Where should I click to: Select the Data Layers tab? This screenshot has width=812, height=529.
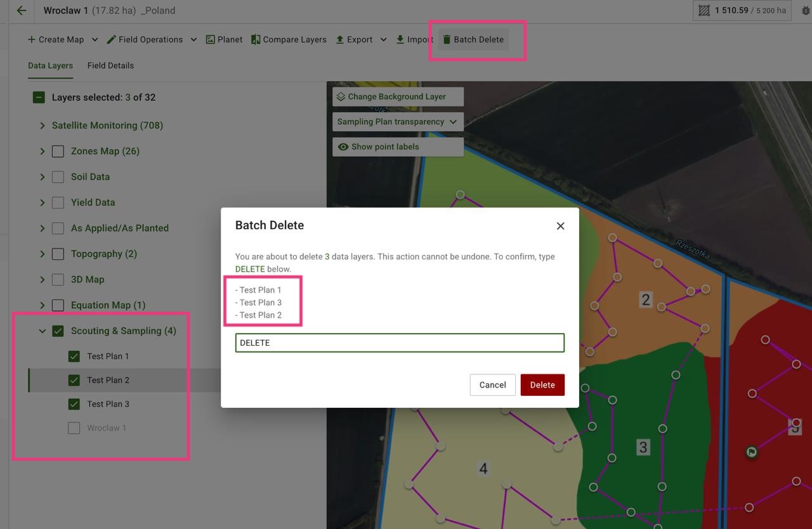50,65
